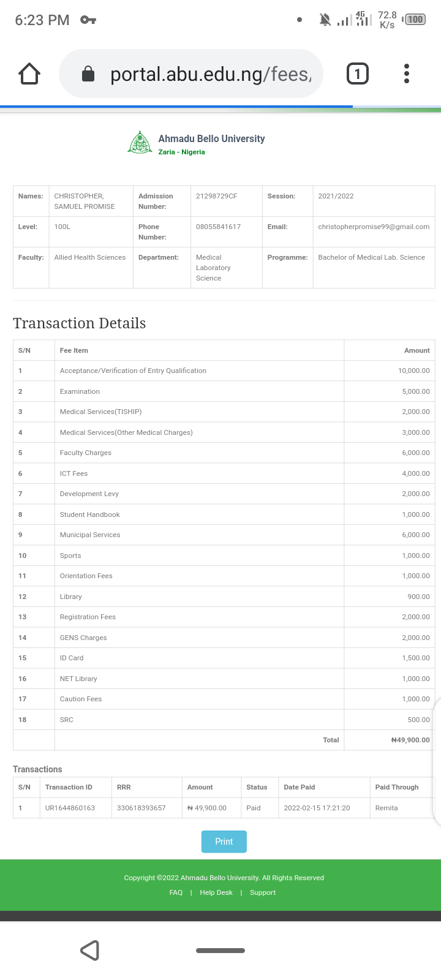The width and height of the screenshot is (441, 980).
Task: Click the Print button
Action: click(224, 842)
